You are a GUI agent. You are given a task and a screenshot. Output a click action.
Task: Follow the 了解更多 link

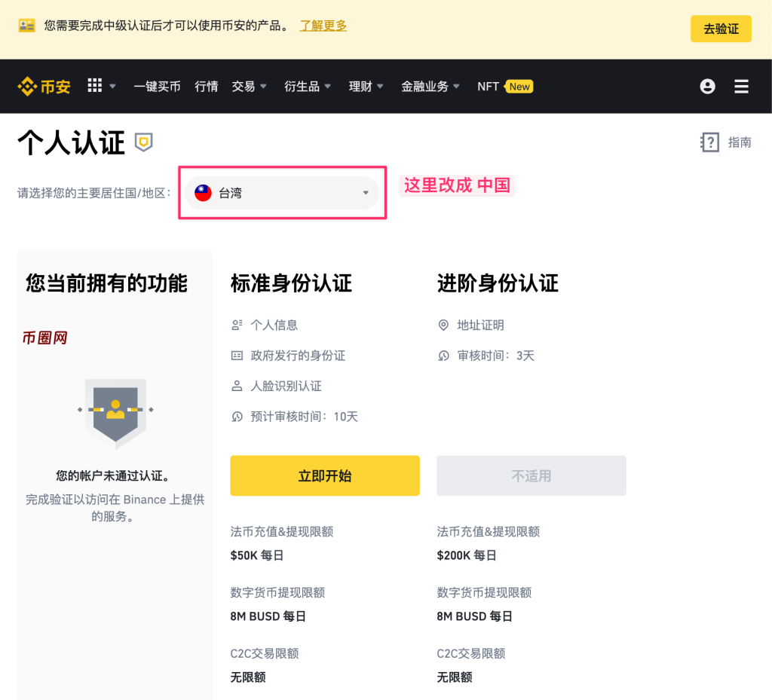(x=323, y=26)
